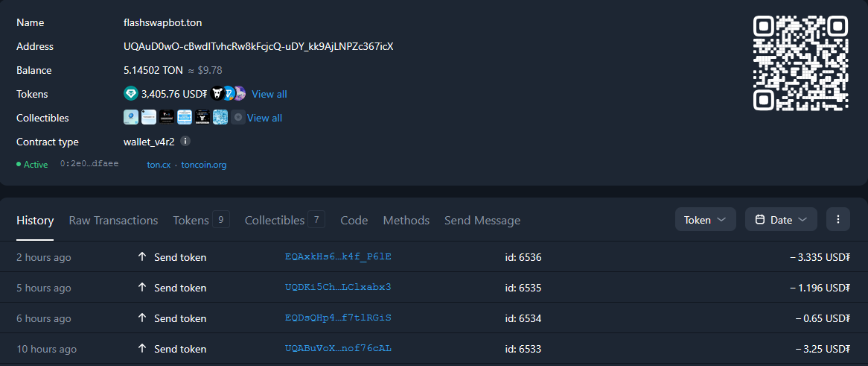Click the 6 hours ago timestamp

coord(44,318)
